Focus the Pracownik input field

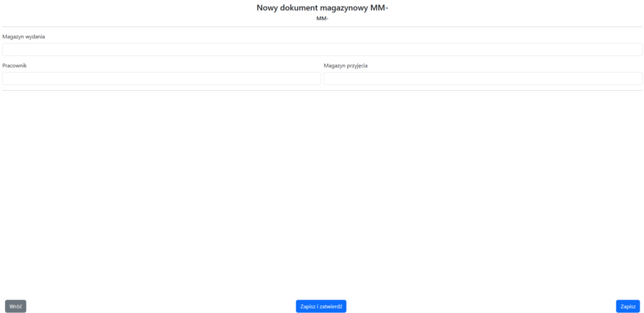pyautogui.click(x=162, y=79)
